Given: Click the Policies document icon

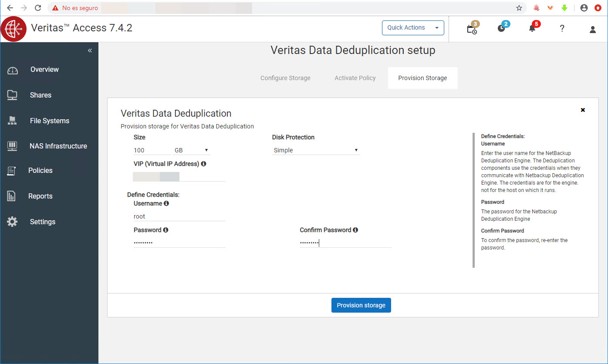Looking at the screenshot, I should (12, 171).
